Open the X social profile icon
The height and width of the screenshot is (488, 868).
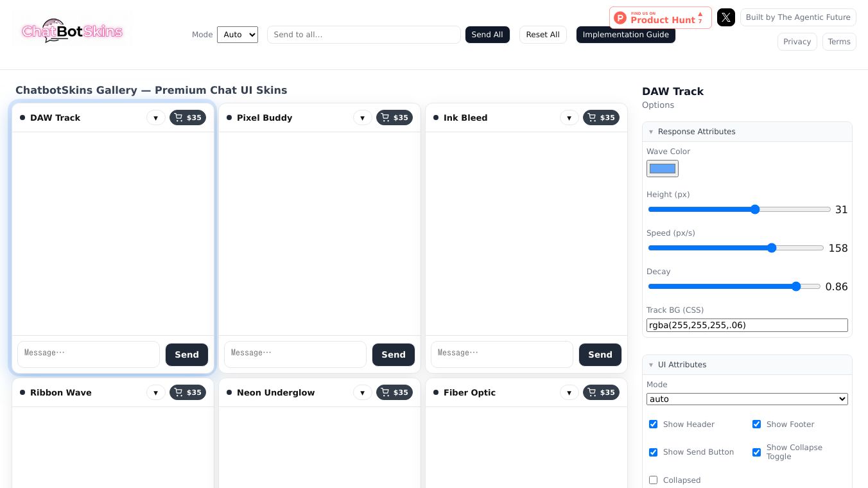[x=725, y=17]
